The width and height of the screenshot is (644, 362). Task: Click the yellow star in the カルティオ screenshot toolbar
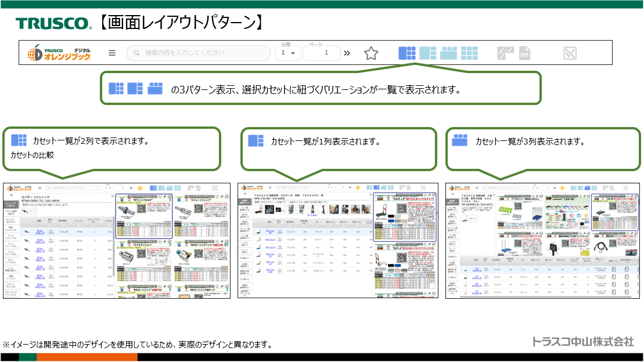tap(358, 187)
